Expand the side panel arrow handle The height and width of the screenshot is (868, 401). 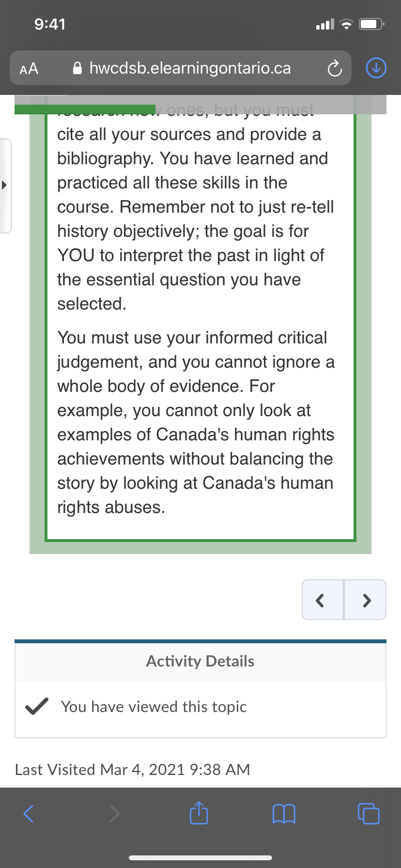5,185
